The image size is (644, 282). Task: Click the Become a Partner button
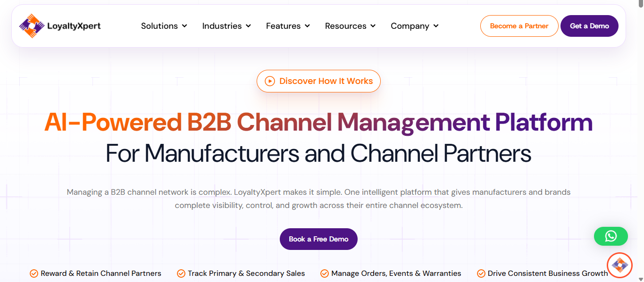[x=519, y=26]
